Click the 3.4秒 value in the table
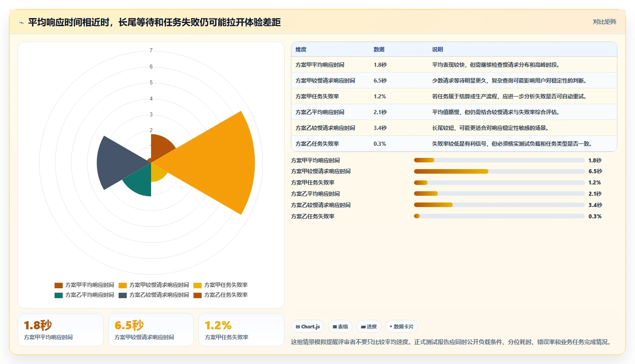The height and width of the screenshot is (364, 635). [380, 128]
